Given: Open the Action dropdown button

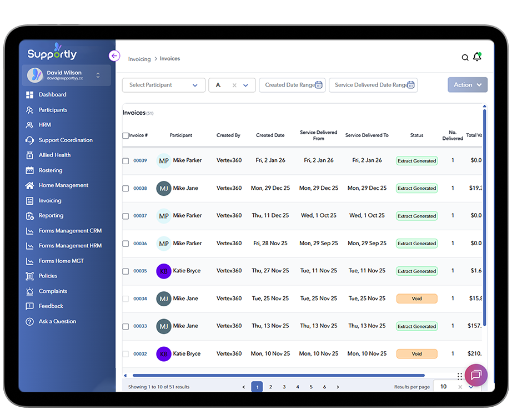Looking at the screenshot, I should click(x=467, y=84).
